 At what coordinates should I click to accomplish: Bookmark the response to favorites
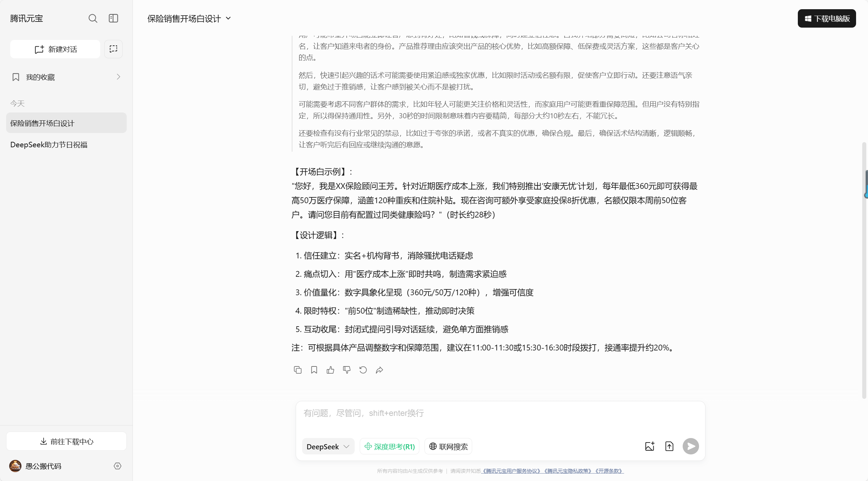[314, 370]
